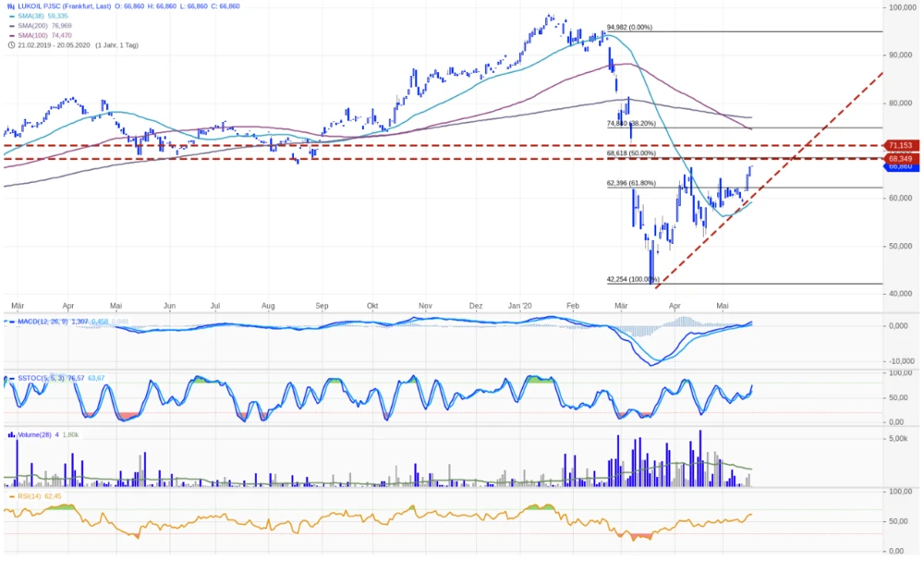
Task: Click the Volume(28) bar chart icon
Action: click(x=11, y=433)
